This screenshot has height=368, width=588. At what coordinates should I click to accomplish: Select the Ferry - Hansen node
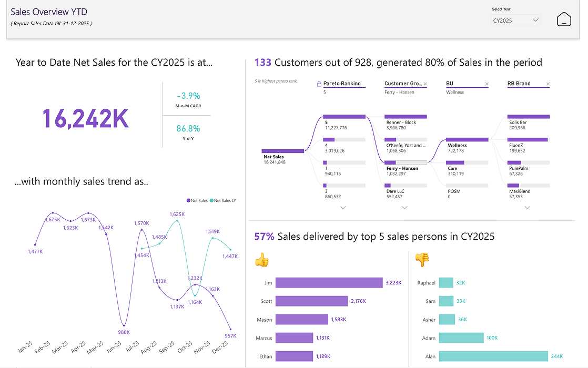405,162
